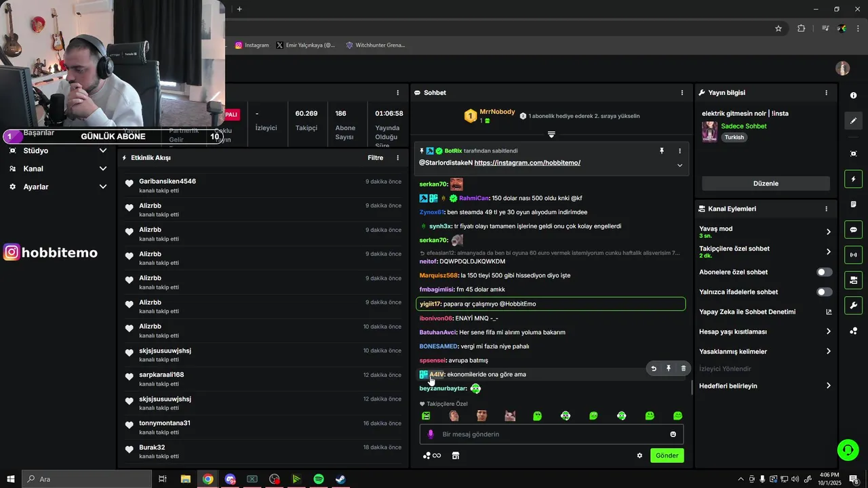Click in the Bir mesaj gönderin field
The height and width of the screenshot is (488, 868).
click(x=551, y=434)
